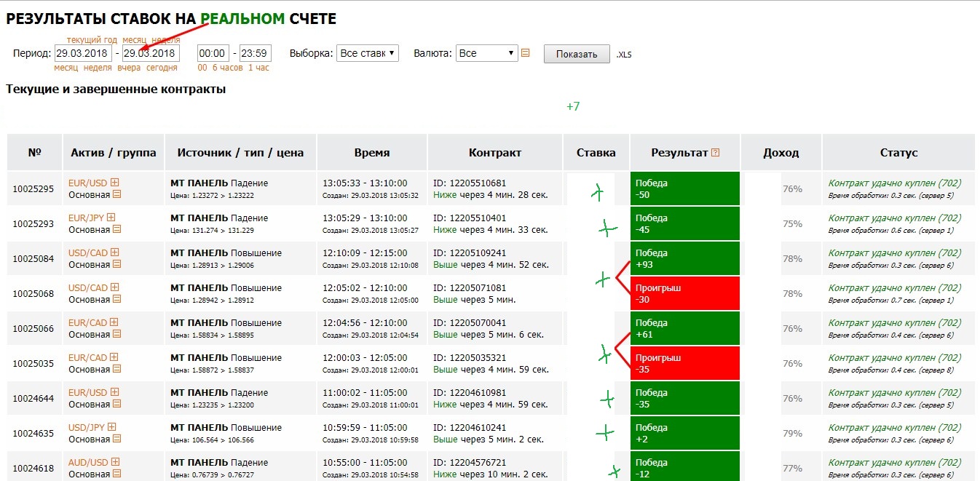This screenshot has width=980, height=481.
Task: Choose the 6 часов time shortcut
Action: pos(228,68)
